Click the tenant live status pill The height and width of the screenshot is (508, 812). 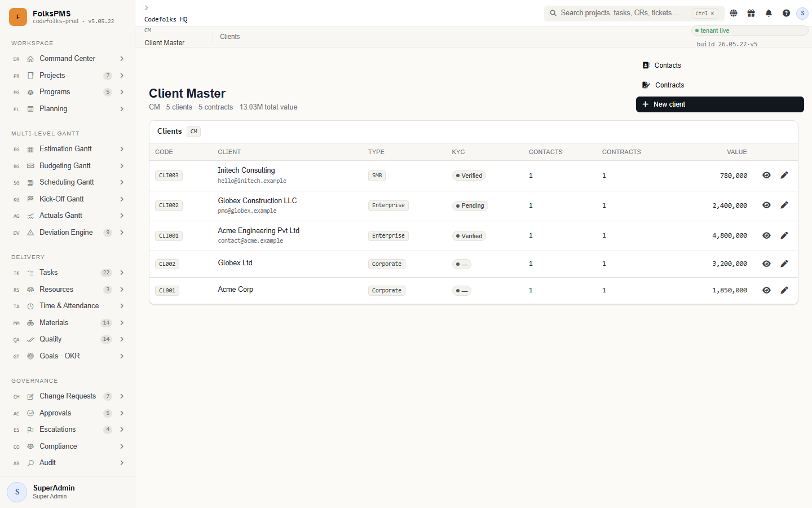(749, 30)
